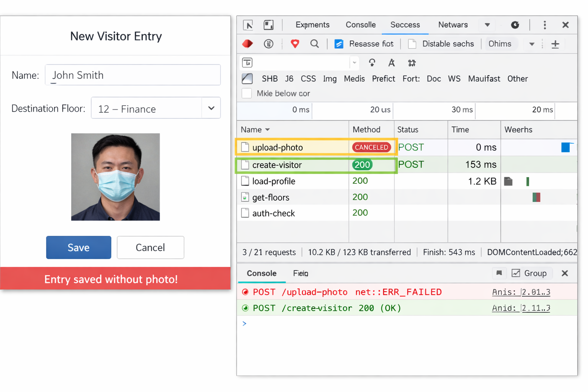Click the Name input field

[x=132, y=75]
